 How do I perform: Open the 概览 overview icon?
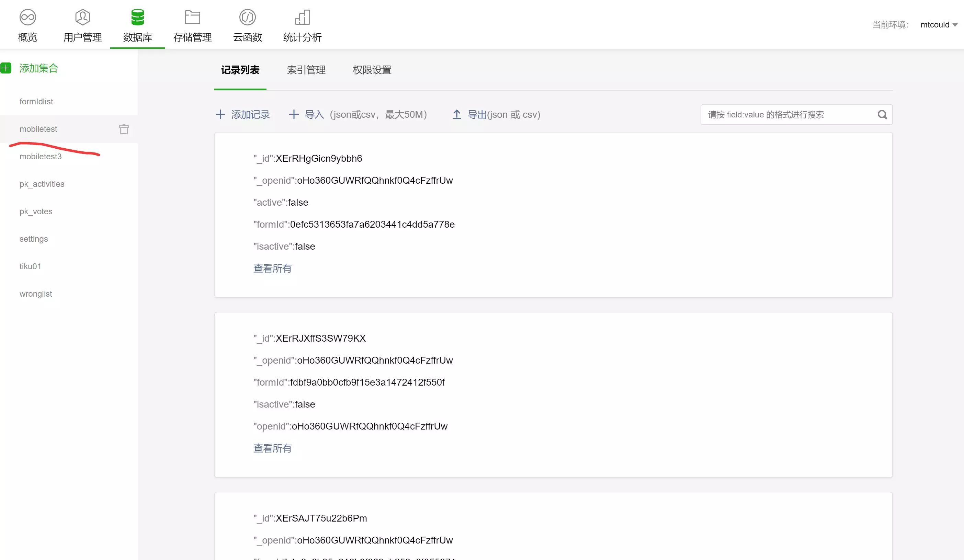(x=27, y=17)
